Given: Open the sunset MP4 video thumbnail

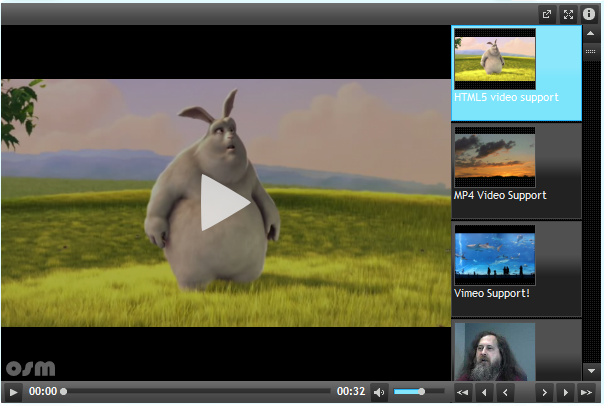Looking at the screenshot, I should pos(495,157).
